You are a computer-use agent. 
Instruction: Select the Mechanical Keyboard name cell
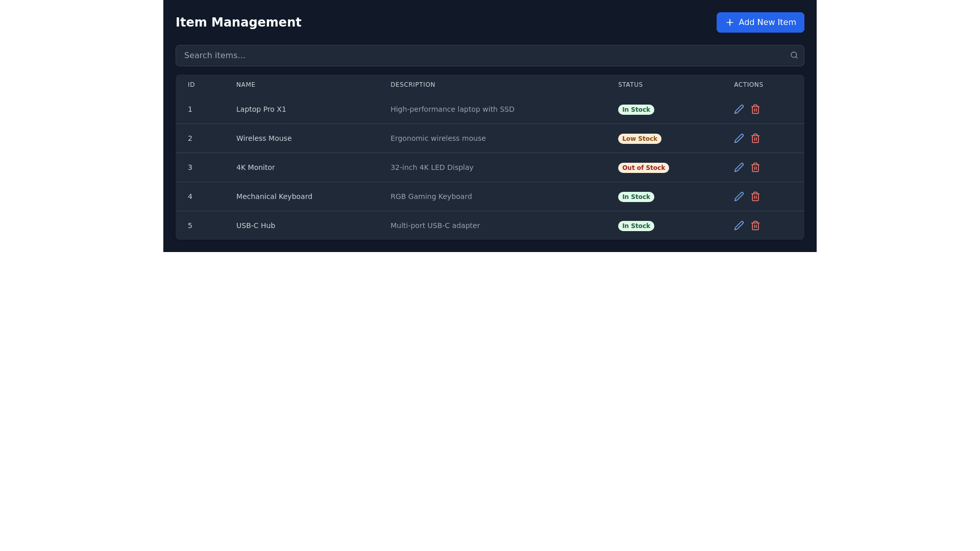pos(274,196)
